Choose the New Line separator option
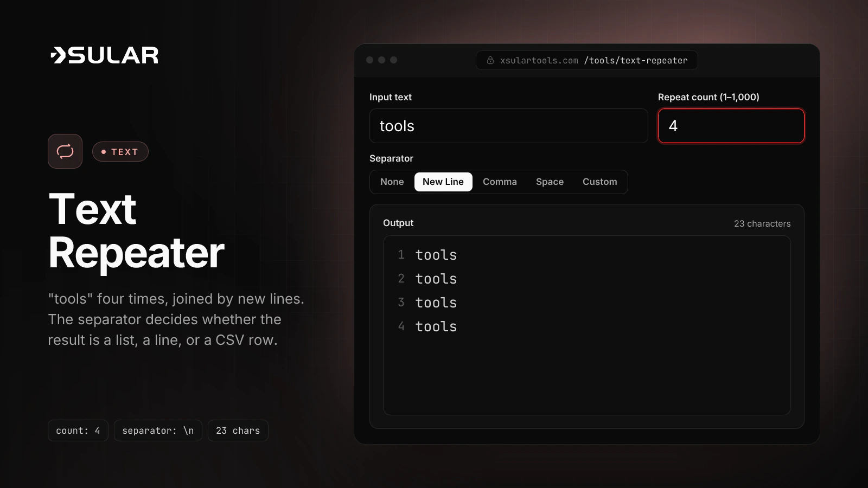 (443, 182)
